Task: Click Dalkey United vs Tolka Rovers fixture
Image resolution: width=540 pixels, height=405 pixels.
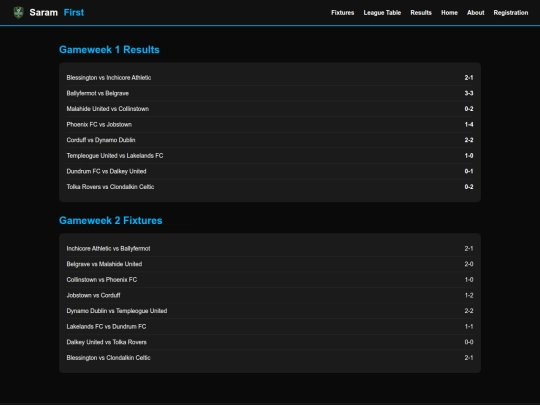Action: (270, 342)
